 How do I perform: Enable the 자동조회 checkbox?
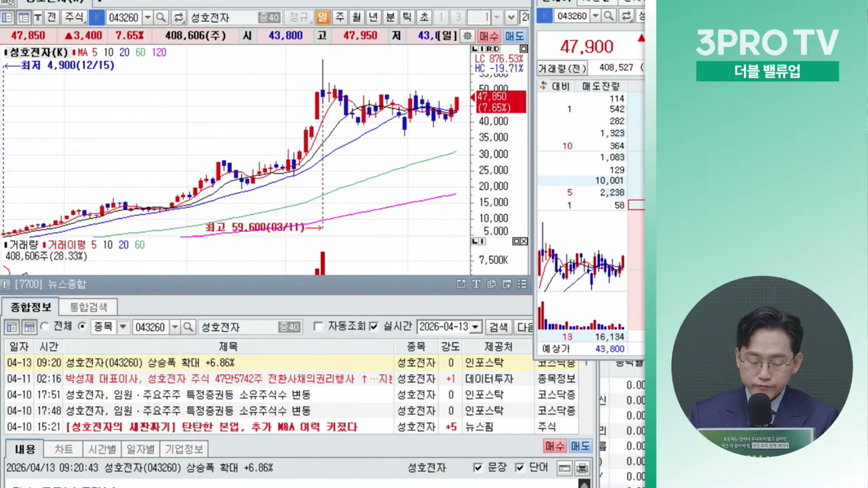coord(319,327)
